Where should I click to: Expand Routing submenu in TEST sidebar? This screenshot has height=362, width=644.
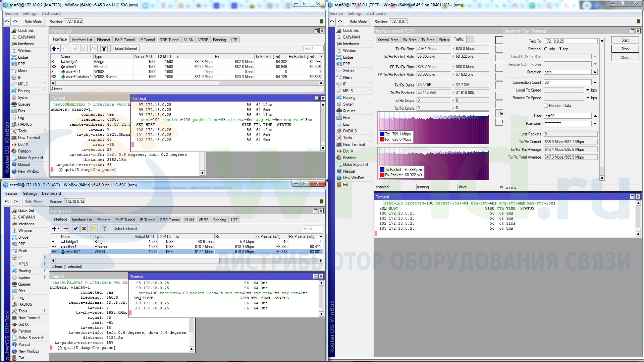pyautogui.click(x=370, y=98)
